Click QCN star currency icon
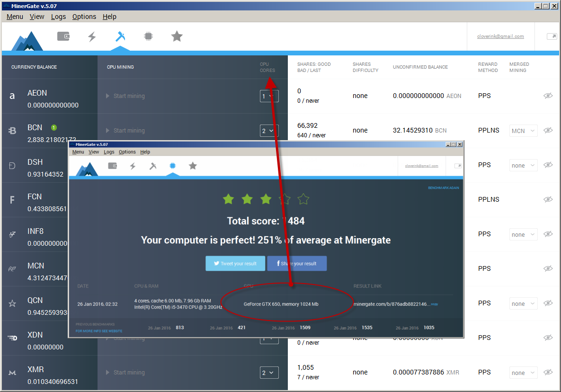The height and width of the screenshot is (392, 561). pos(12,303)
